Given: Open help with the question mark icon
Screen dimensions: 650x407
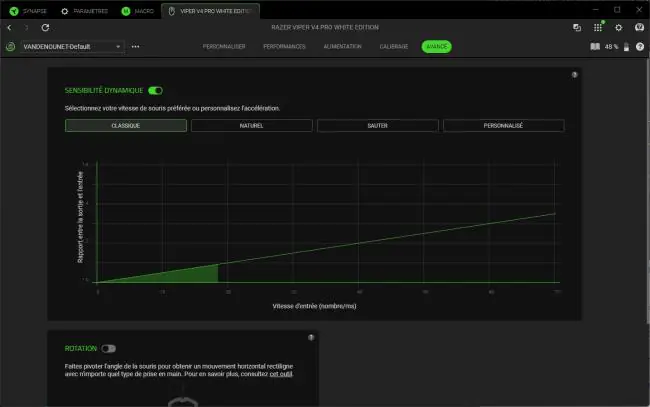Looking at the screenshot, I should (640, 46).
